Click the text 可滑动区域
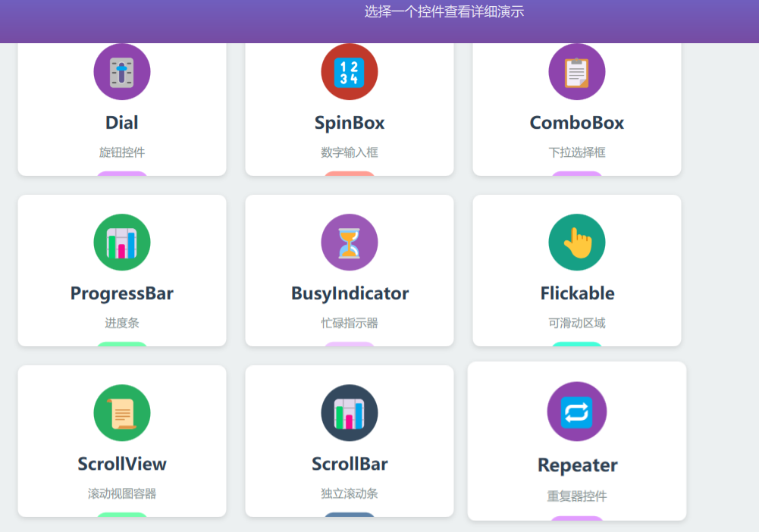The image size is (759, 532). (577, 323)
